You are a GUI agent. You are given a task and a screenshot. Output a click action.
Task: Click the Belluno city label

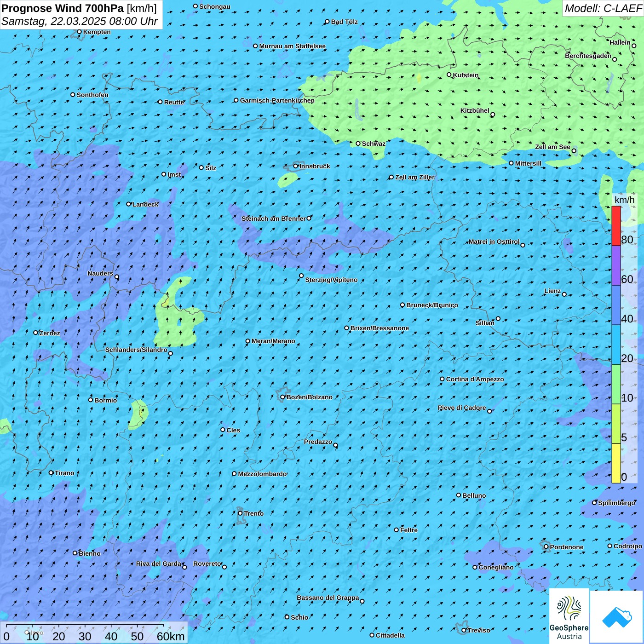[474, 495]
